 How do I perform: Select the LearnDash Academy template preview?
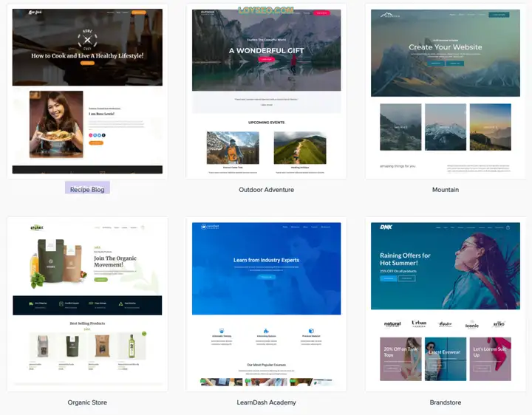pyautogui.click(x=266, y=304)
